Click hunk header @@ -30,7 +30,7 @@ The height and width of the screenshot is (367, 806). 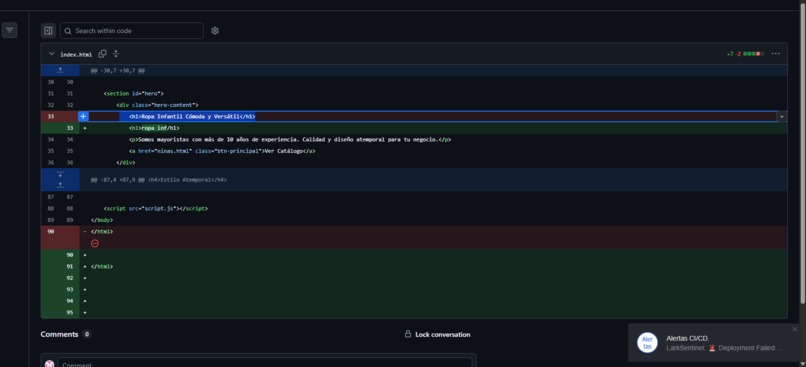pyautogui.click(x=118, y=70)
